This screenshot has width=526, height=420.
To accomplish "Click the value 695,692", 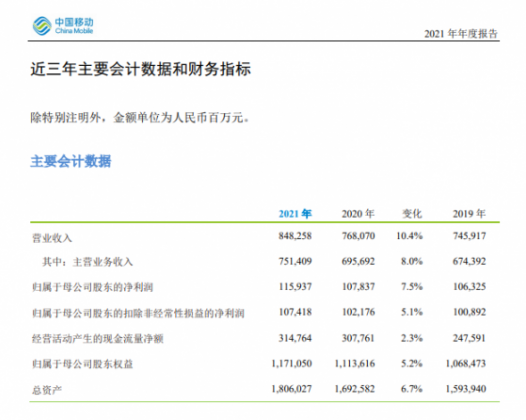I will 358,261.
